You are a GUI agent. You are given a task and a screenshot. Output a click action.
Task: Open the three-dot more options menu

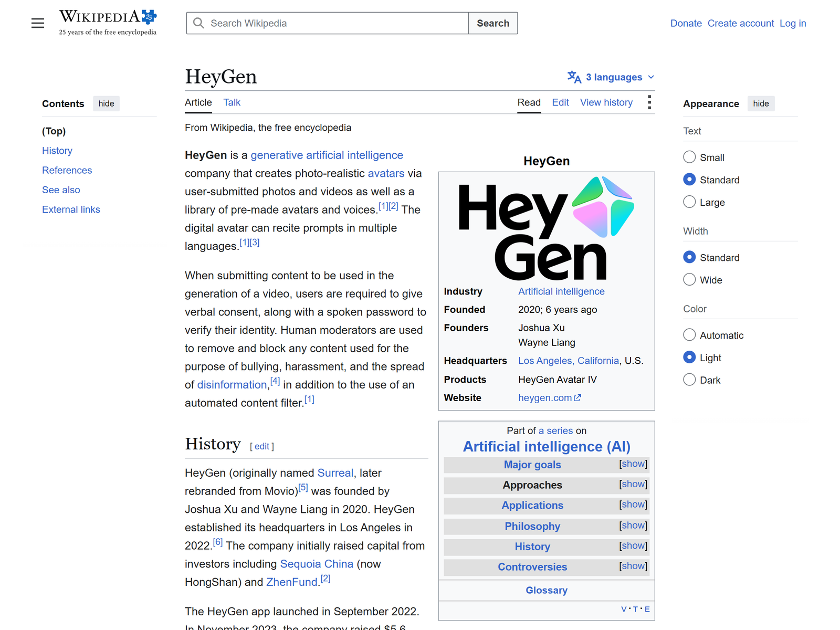pyautogui.click(x=649, y=102)
